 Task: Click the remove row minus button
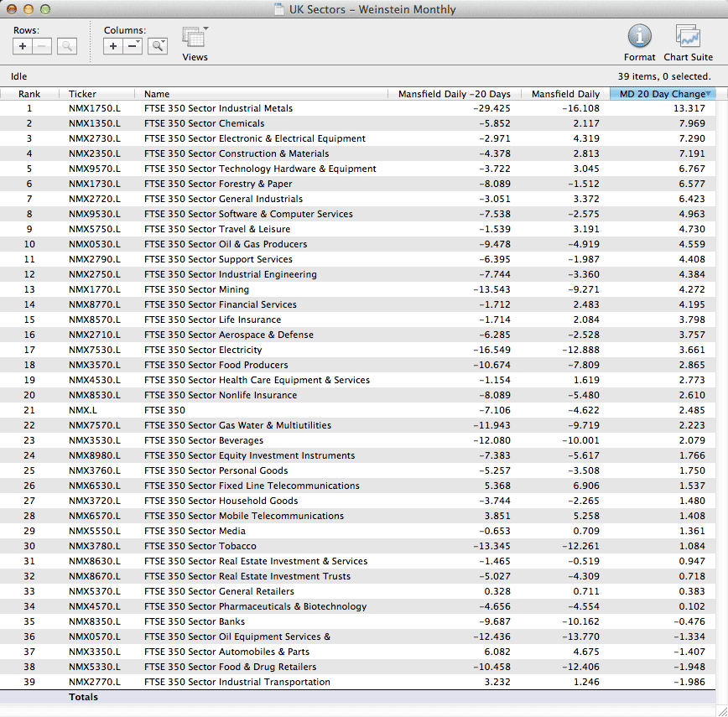click(x=44, y=47)
